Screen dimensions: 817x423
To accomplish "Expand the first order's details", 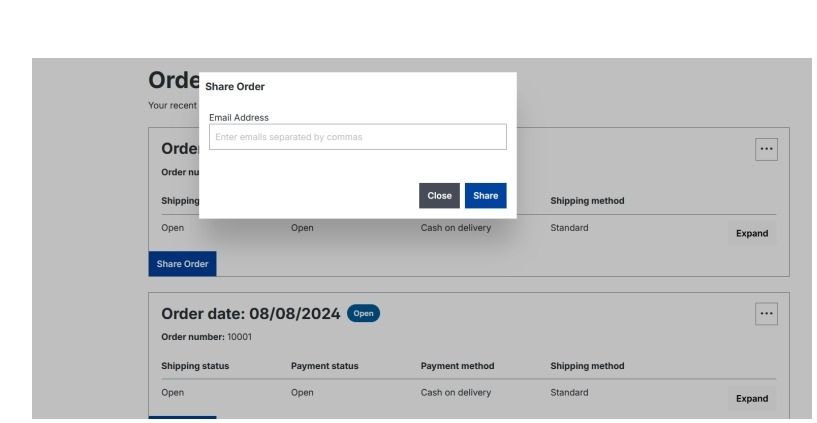I will 752,233.
